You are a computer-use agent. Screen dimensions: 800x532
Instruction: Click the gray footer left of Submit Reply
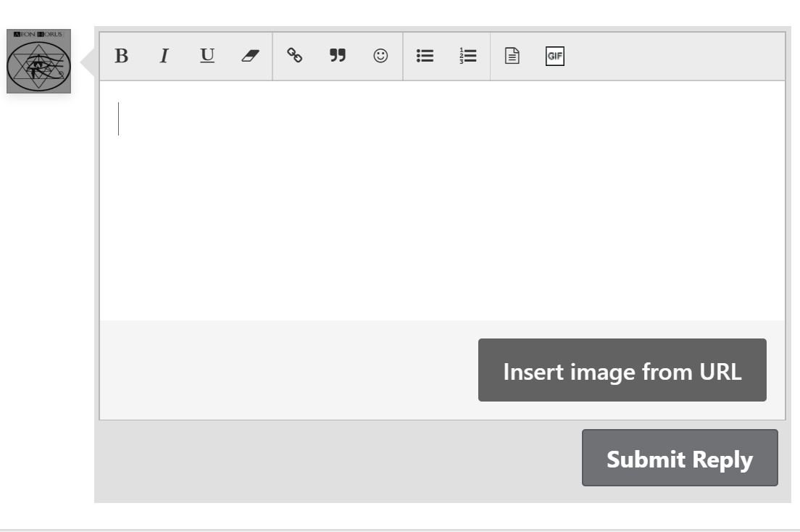click(x=333, y=460)
